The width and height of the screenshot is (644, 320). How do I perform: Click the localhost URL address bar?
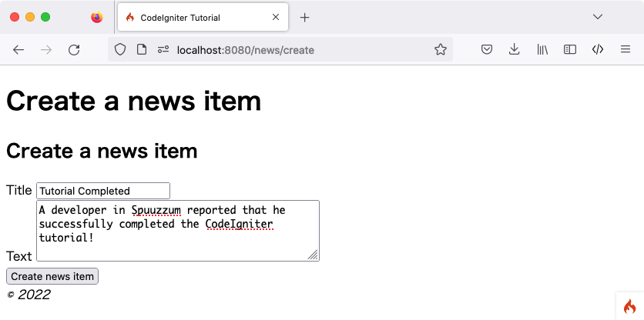click(293, 50)
